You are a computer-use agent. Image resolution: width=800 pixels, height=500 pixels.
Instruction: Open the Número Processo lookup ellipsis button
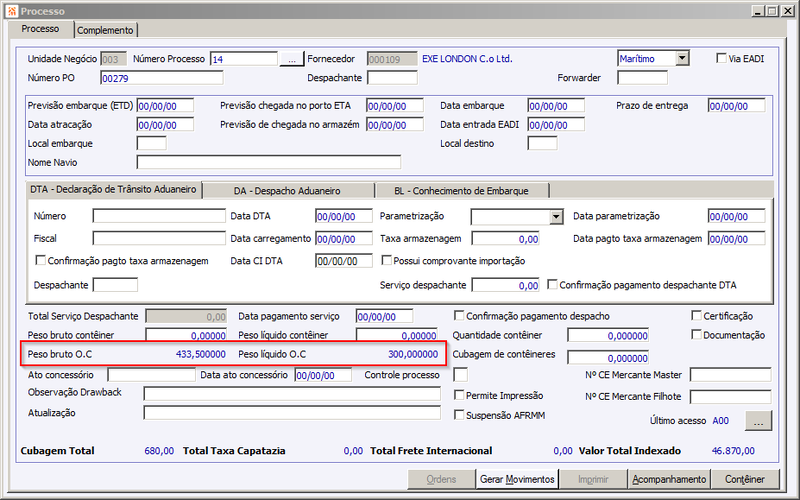point(292,59)
